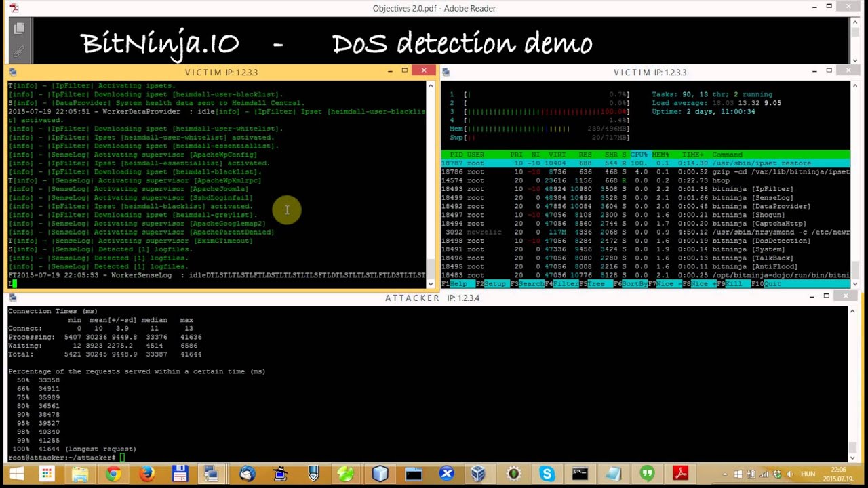Open the colorful apps grid taskbar icon
Image resolution: width=868 pixels, height=488 pixels.
47,474
